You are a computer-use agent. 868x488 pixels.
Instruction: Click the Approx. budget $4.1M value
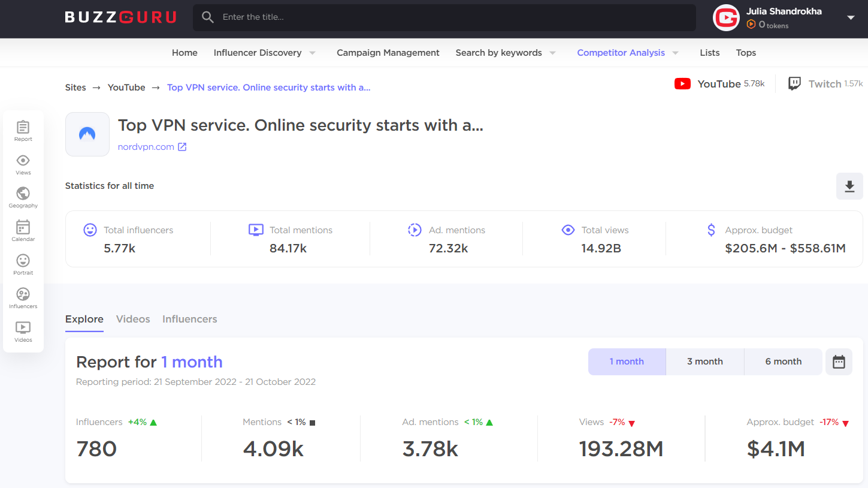pyautogui.click(x=776, y=449)
